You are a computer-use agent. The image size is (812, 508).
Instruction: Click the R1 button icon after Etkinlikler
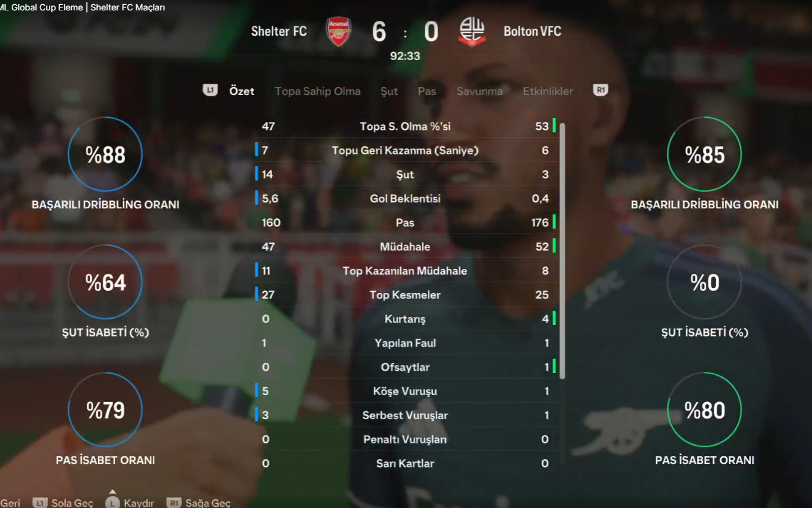(601, 91)
